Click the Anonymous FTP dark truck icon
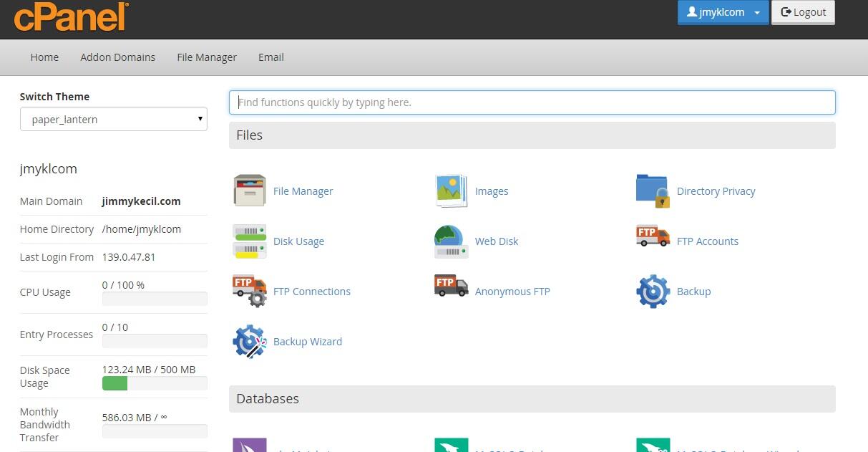Image resolution: width=868 pixels, height=452 pixels. click(x=452, y=285)
